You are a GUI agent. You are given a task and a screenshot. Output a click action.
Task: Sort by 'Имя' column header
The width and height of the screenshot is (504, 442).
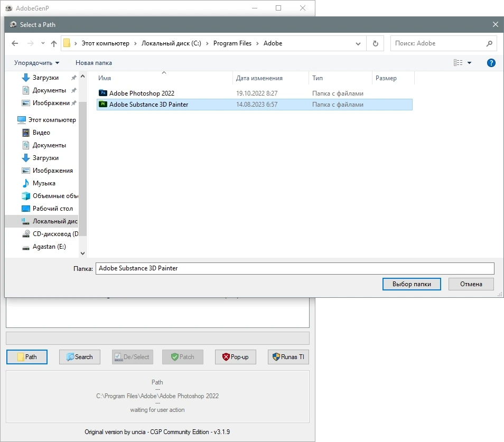(x=164, y=78)
